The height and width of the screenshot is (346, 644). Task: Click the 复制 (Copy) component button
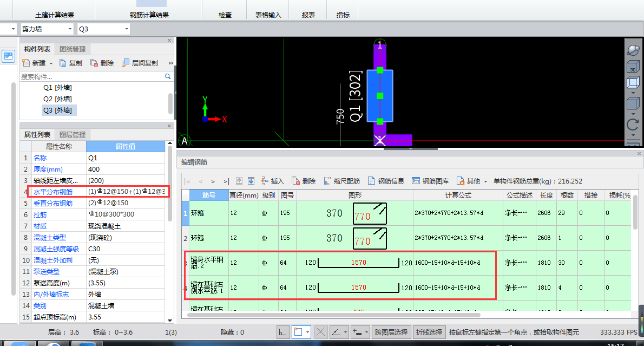tap(71, 63)
